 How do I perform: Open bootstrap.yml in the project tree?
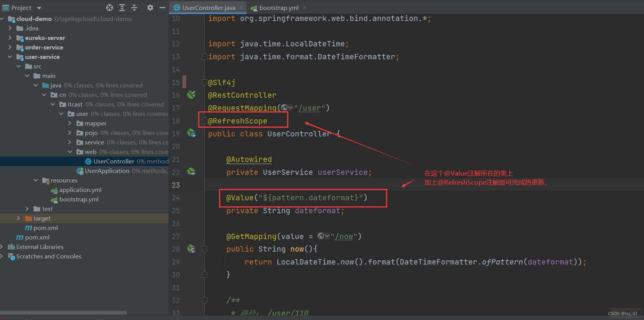click(x=79, y=199)
